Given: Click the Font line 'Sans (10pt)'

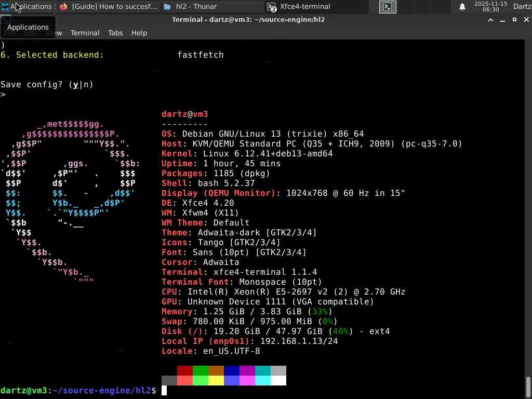Looking at the screenshot, I should click(x=234, y=252).
